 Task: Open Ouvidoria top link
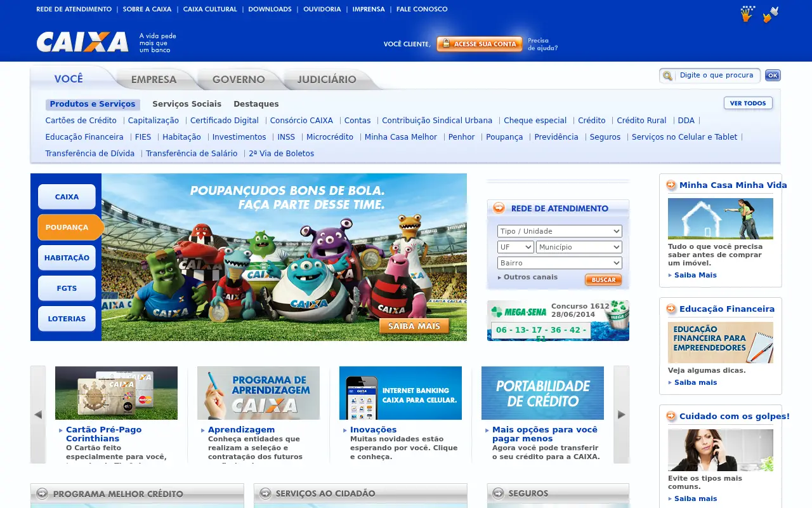[x=322, y=9]
